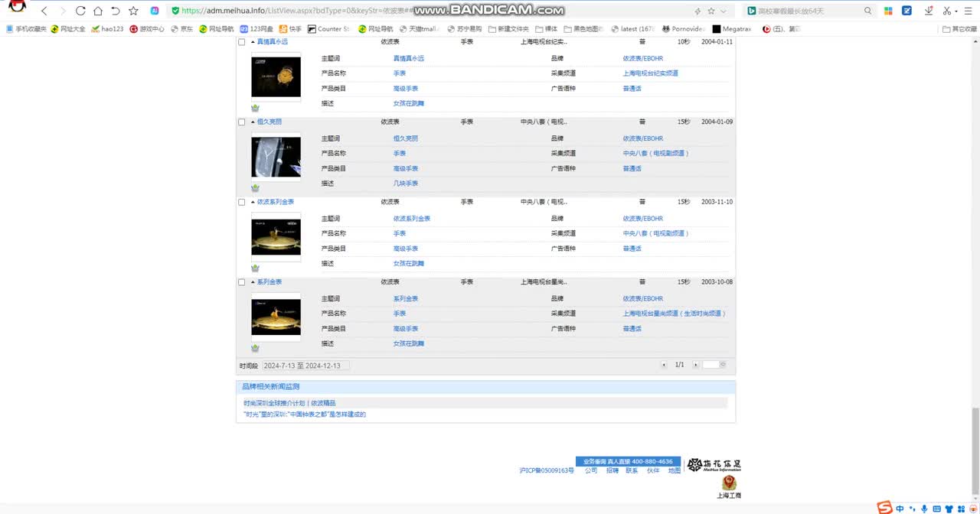
Task: Click the crown icon under 真情真永远 thumbnail
Action: [255, 108]
